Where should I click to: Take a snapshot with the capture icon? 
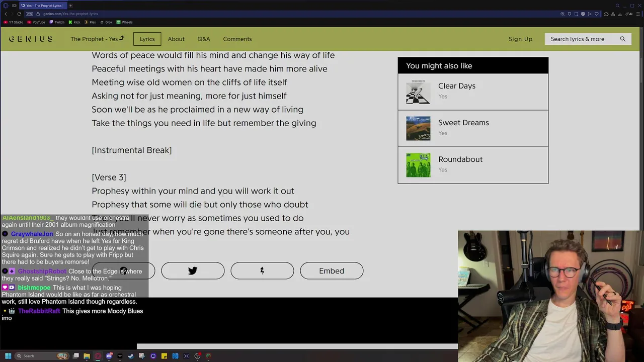pyautogui.click(x=576, y=14)
